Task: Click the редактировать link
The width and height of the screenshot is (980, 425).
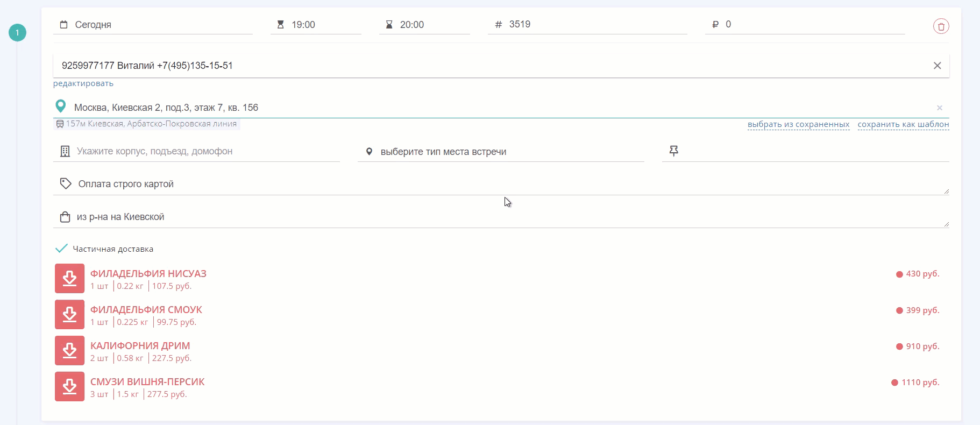Action: click(83, 83)
